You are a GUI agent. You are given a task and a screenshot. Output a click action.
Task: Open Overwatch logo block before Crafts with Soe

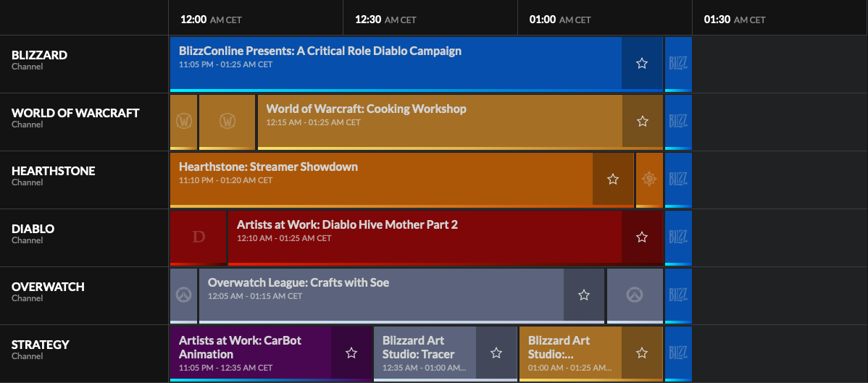pos(184,295)
